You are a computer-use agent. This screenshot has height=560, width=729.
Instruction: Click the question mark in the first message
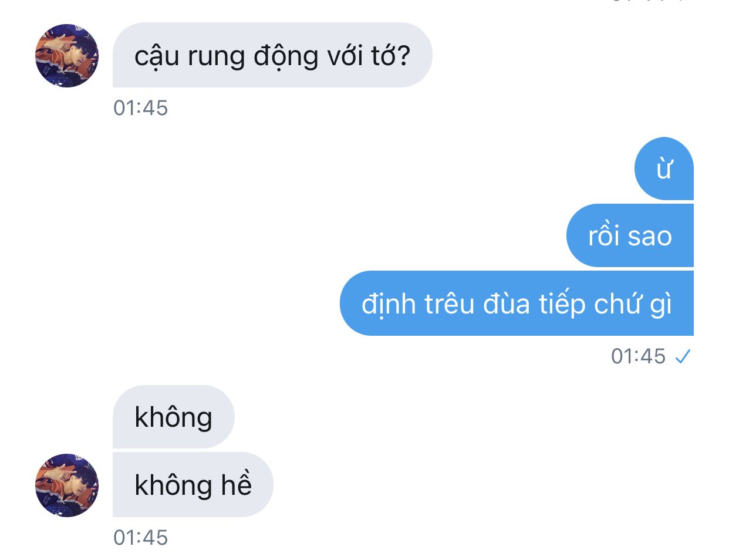[403, 56]
